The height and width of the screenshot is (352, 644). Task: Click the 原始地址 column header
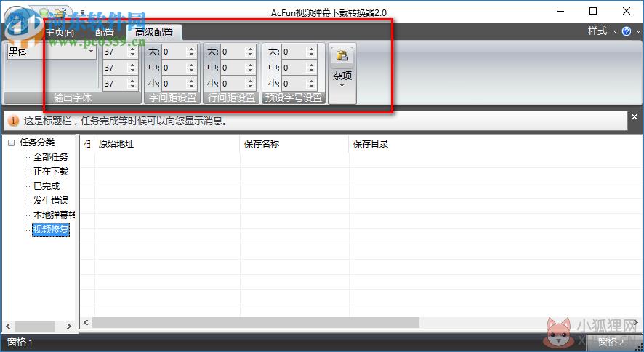click(x=166, y=144)
